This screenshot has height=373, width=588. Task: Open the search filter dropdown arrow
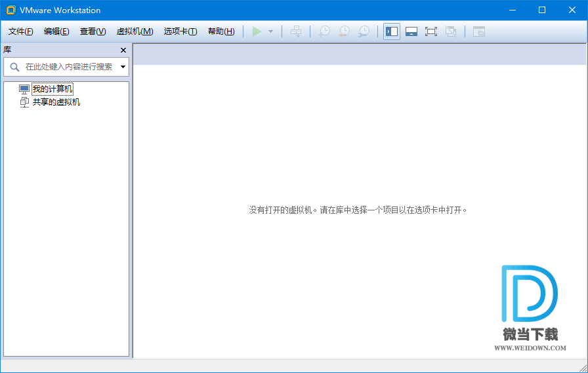click(123, 67)
